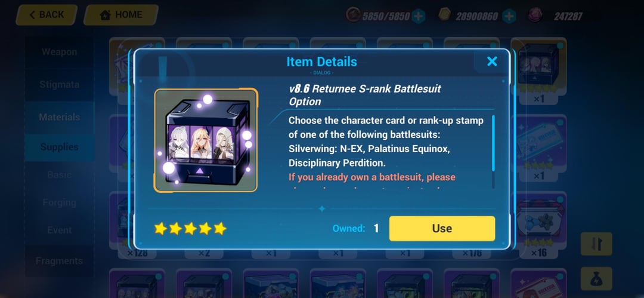Add coins with the plus icon
This screenshot has height=298, width=644.
coord(509,16)
